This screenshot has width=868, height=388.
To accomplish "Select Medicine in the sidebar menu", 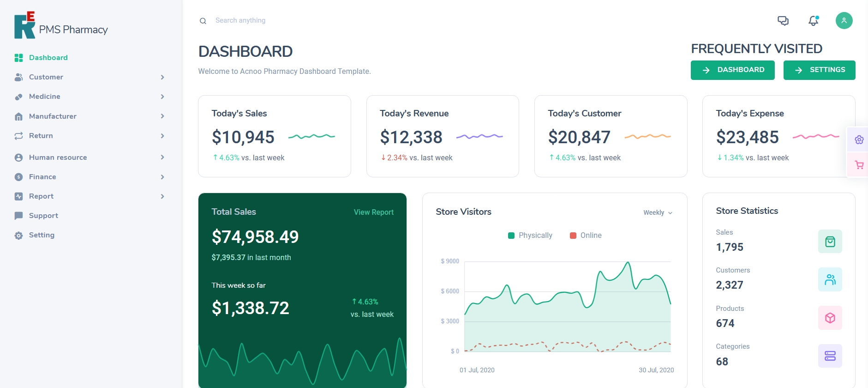I will pos(45,97).
